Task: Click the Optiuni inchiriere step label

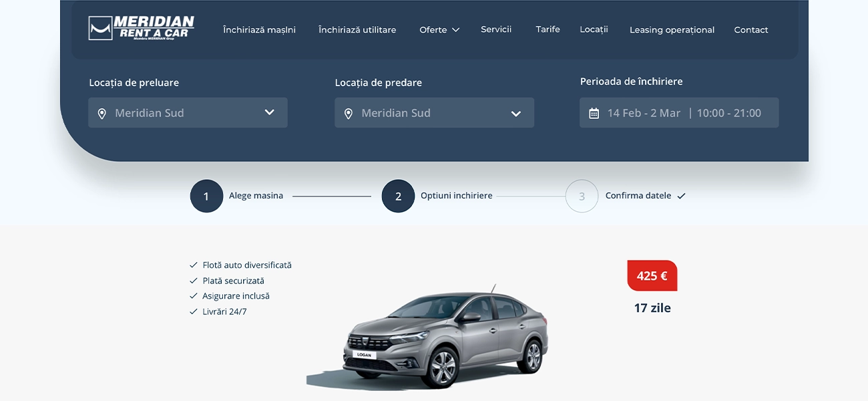Action: 457,196
